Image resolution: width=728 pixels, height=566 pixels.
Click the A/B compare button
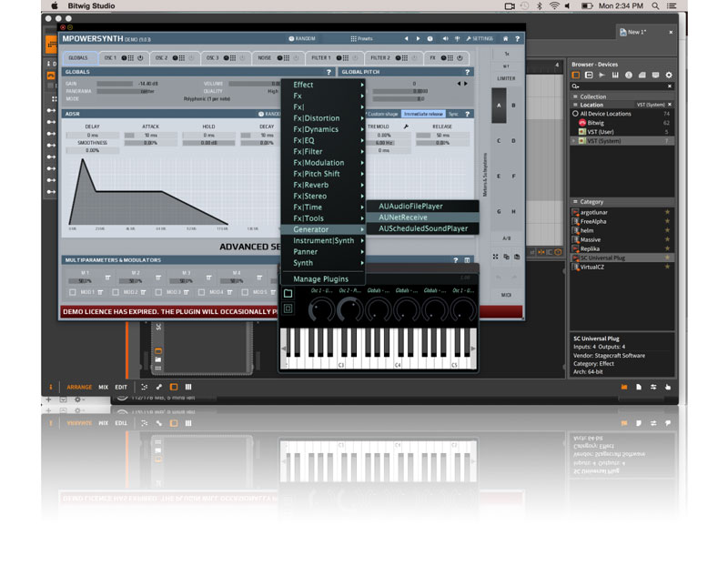pyautogui.click(x=506, y=238)
